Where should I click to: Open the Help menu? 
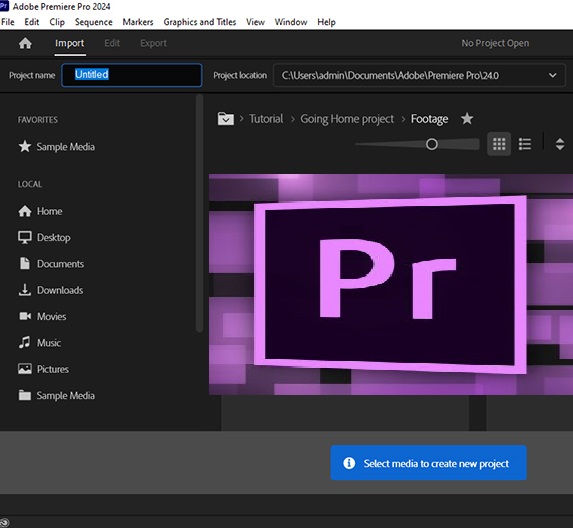point(326,22)
